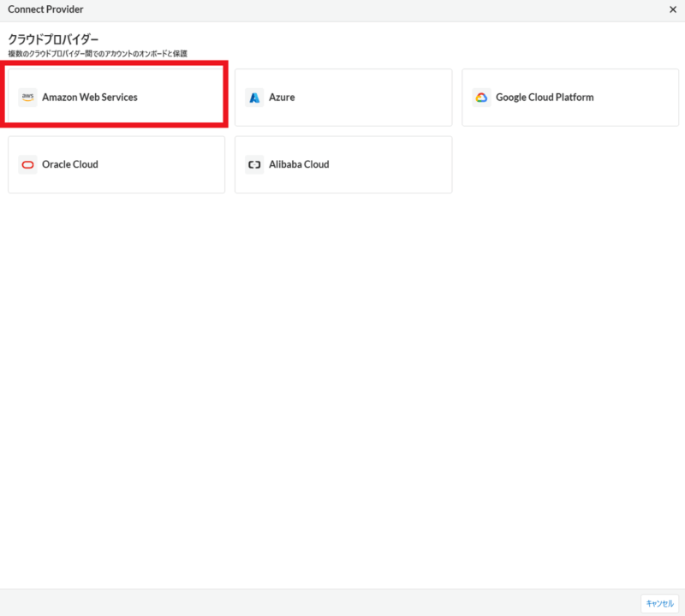Click the Oracle Cloud logo icon
This screenshot has width=685, height=616.
click(27, 164)
